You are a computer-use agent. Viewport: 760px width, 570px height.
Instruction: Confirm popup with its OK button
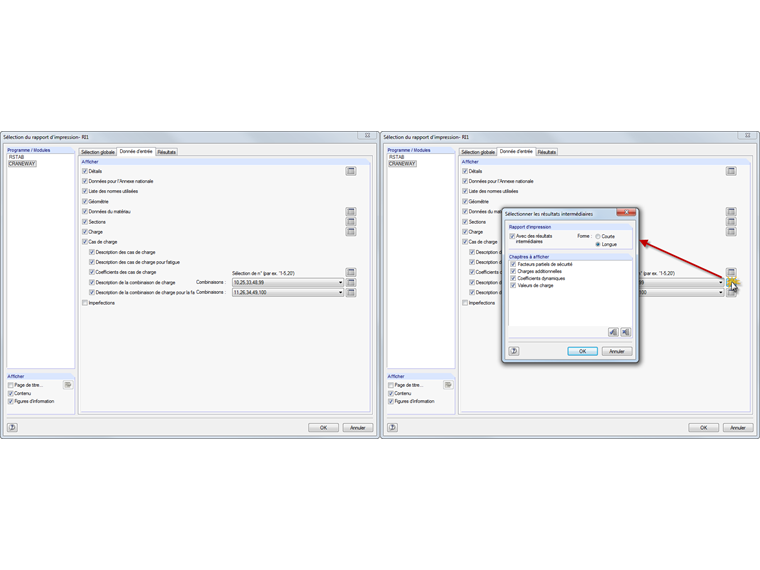pos(583,351)
